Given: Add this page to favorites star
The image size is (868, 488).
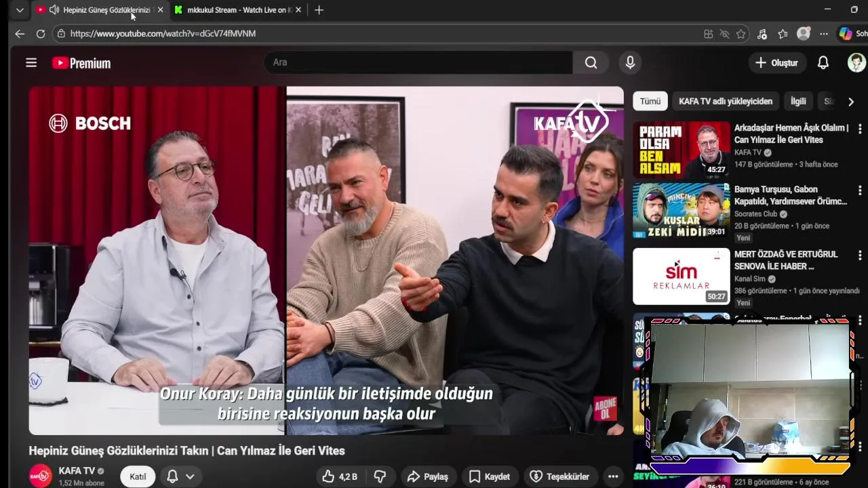Looking at the screenshot, I should pyautogui.click(x=741, y=34).
